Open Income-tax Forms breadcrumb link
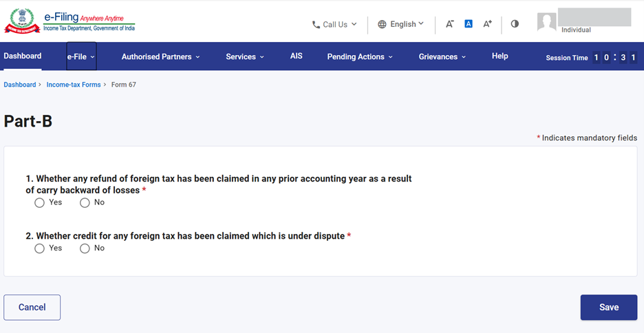Image resolution: width=644 pixels, height=333 pixels. click(x=74, y=85)
